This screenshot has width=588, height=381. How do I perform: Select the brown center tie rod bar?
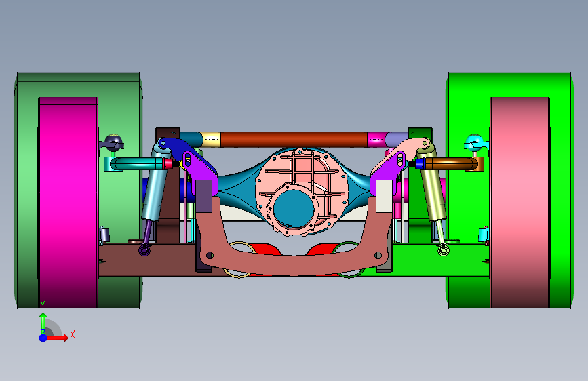coord(294,140)
